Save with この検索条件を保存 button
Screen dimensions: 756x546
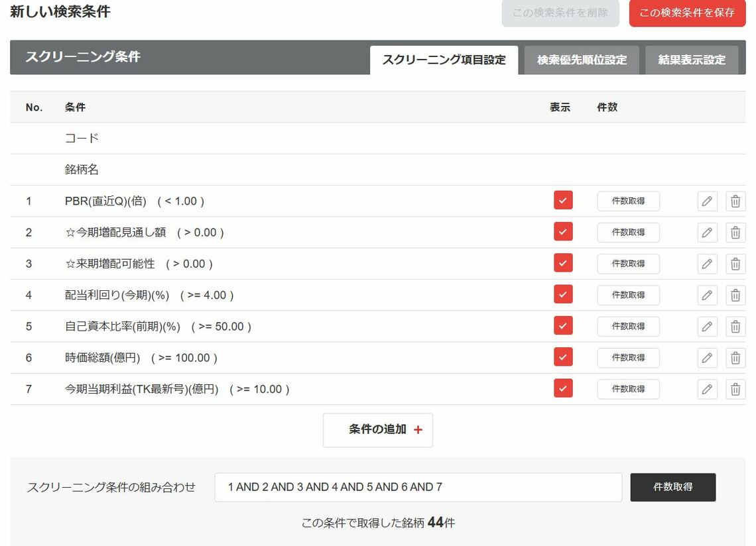[x=687, y=13]
